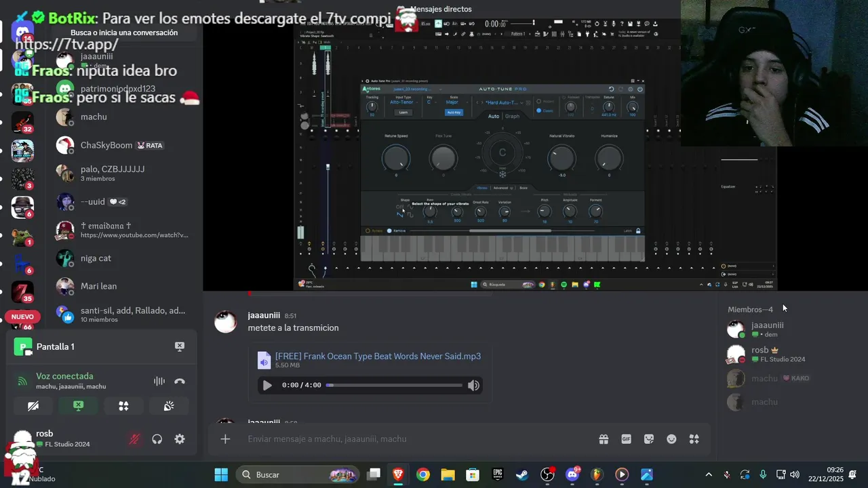868x488 pixels.
Task: Toggle deafen headphones next to rosb
Action: (x=157, y=439)
